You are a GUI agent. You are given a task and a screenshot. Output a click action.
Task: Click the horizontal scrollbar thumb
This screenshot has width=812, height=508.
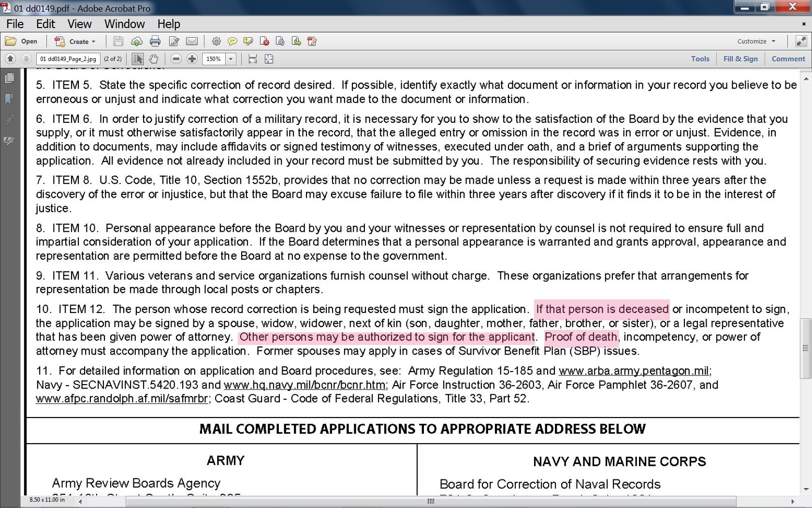click(x=431, y=501)
